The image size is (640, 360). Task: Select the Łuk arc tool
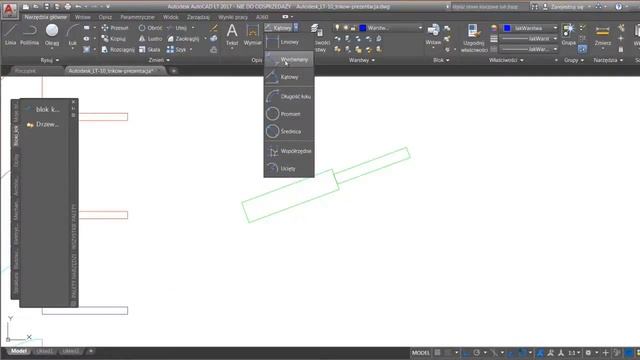pos(73,34)
